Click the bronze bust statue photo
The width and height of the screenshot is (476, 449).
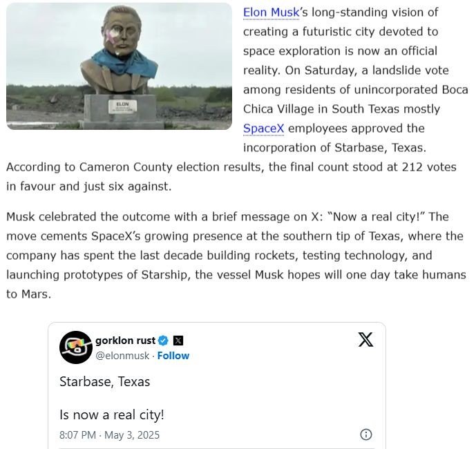pos(119,66)
